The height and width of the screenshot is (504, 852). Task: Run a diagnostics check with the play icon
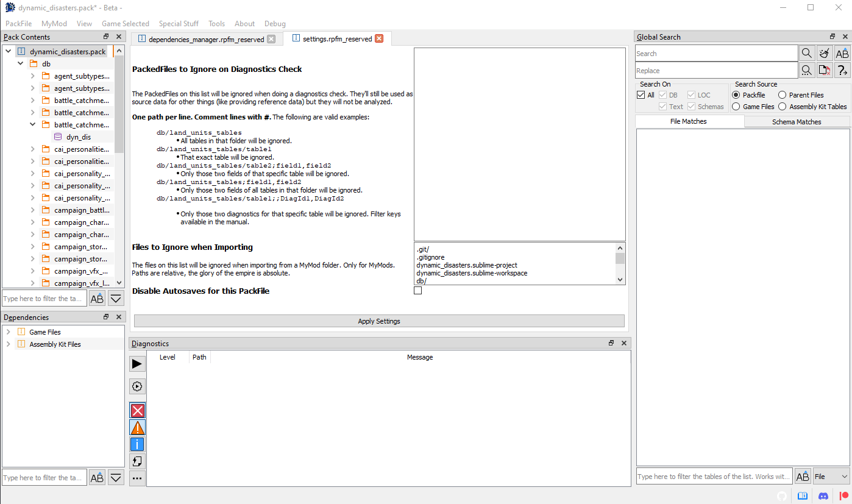[x=137, y=364]
